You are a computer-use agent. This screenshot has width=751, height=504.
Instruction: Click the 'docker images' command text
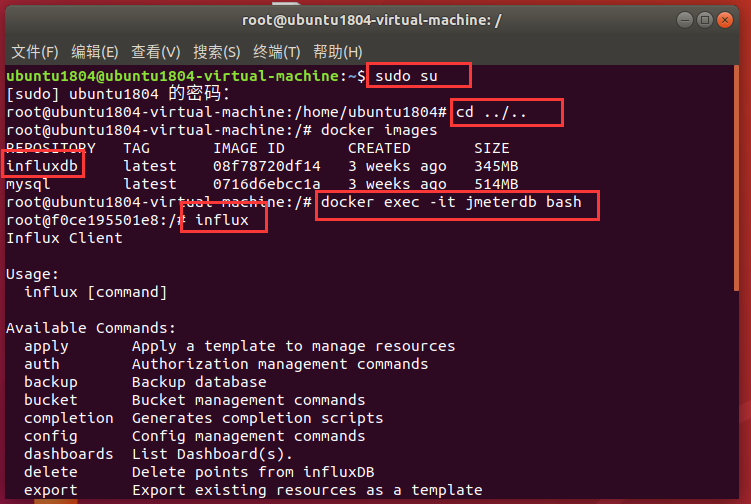(x=379, y=130)
